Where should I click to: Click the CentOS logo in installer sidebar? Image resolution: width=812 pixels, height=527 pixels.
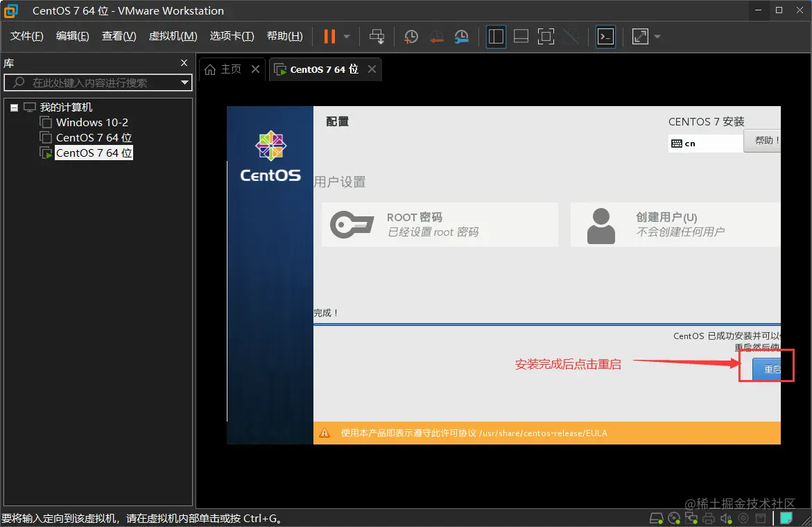click(270, 156)
